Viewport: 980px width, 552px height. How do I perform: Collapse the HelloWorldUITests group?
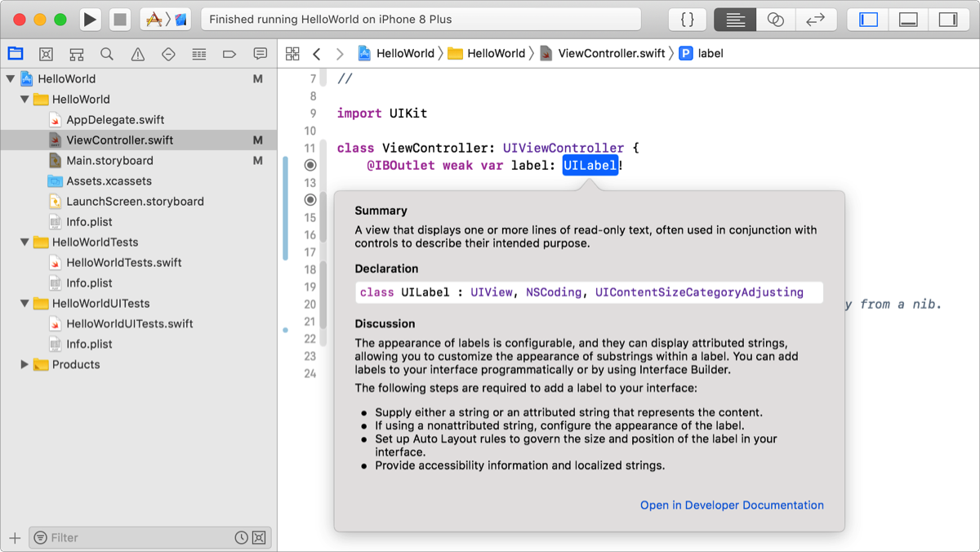coord(24,304)
